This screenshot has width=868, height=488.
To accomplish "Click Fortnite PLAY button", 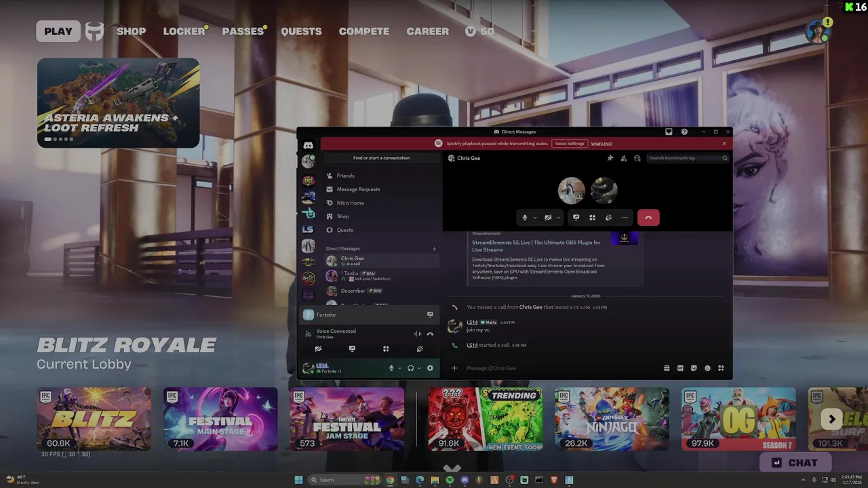I will (x=58, y=31).
